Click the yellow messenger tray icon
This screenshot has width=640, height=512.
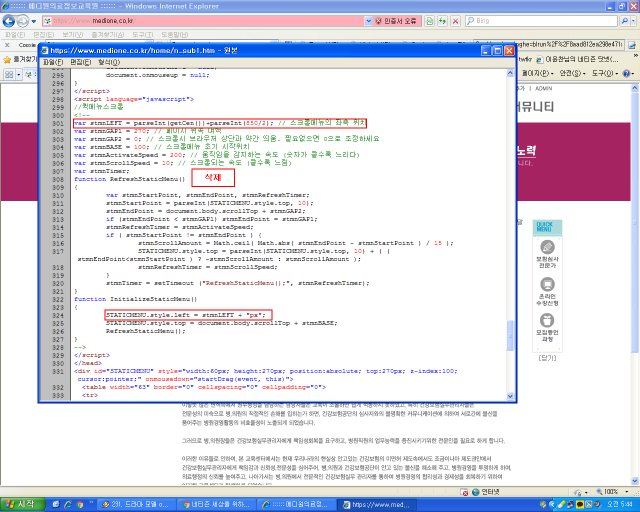coord(580,504)
